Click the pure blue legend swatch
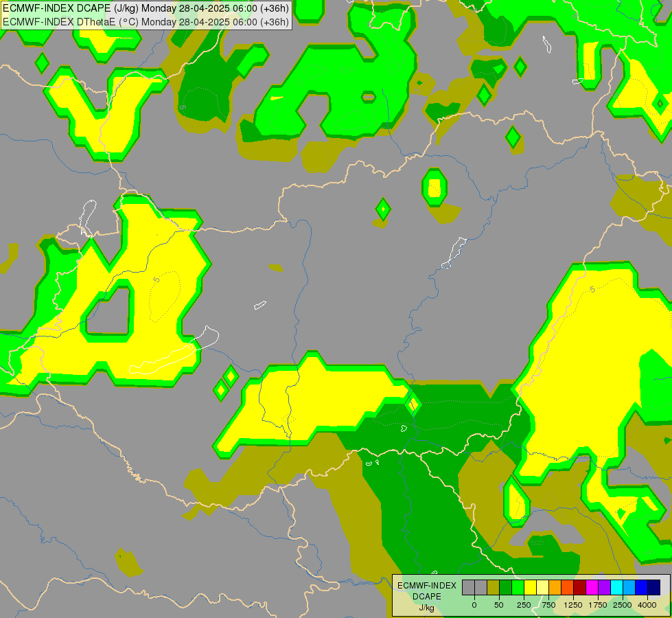672x618 pixels. click(642, 587)
